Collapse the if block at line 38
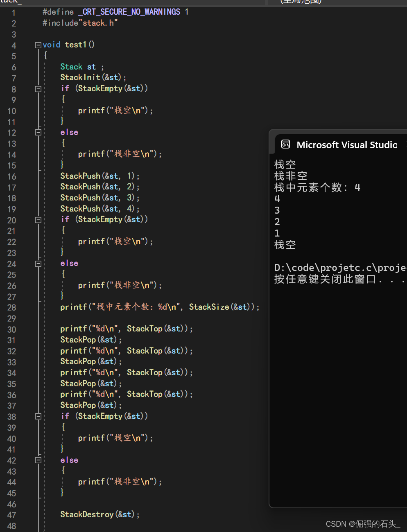407x532 pixels. 38,416
